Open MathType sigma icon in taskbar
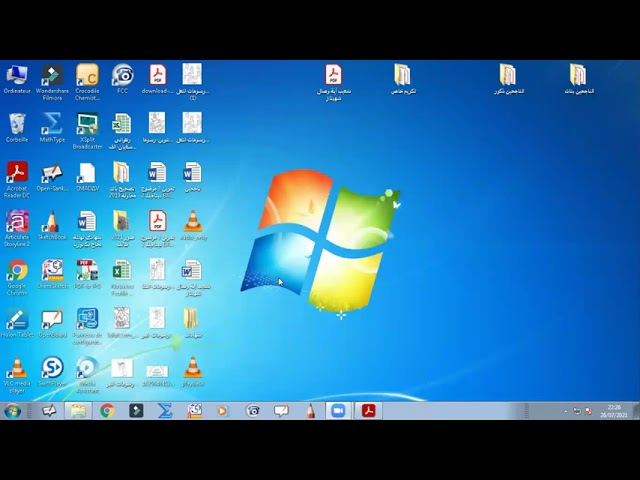This screenshot has height=480, width=640. pos(165,411)
